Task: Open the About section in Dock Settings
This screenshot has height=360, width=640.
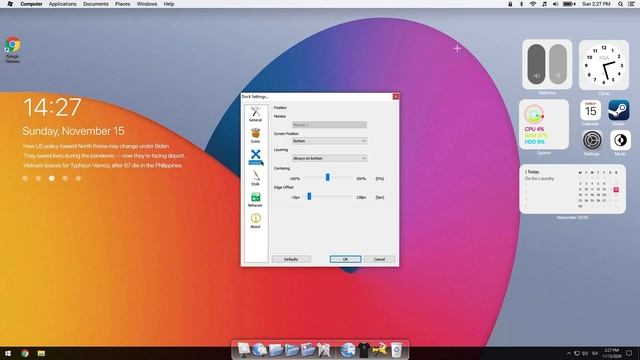Action: pos(256,220)
